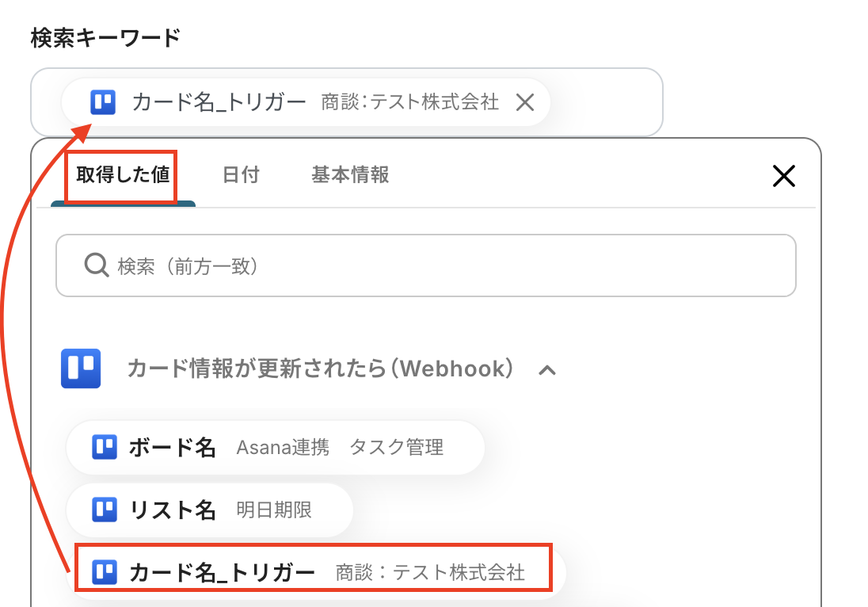
Task: Collapse the Webhook section with the chevron
Action: coord(546,369)
